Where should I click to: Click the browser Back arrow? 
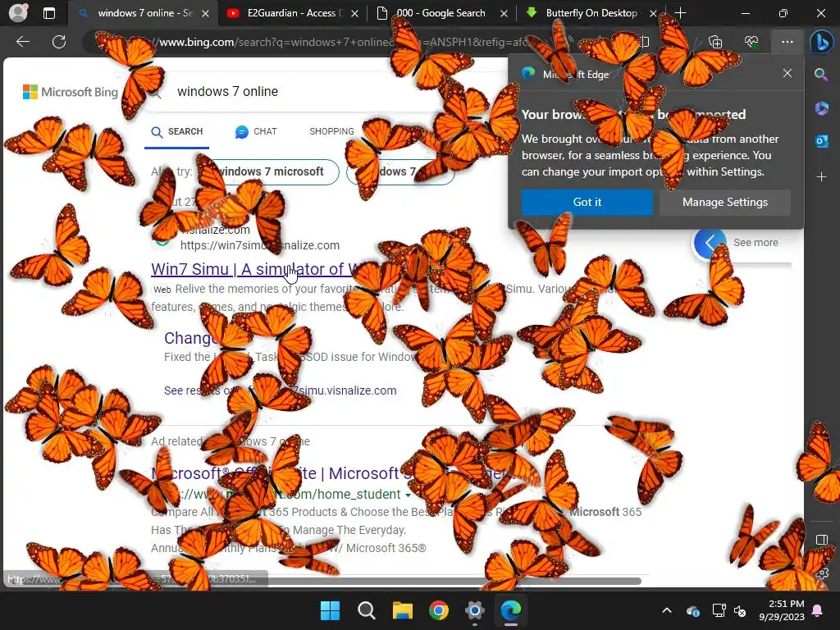tap(22, 42)
